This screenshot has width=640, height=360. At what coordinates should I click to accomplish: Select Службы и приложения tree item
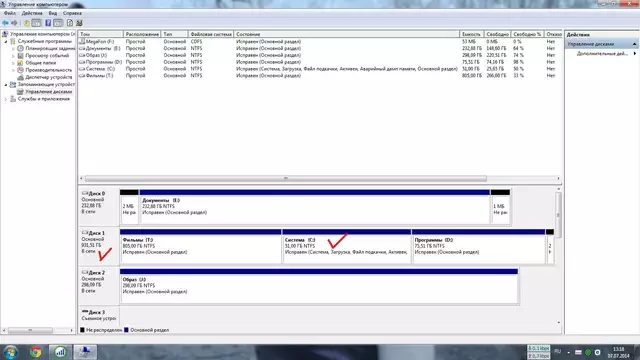pos(44,99)
